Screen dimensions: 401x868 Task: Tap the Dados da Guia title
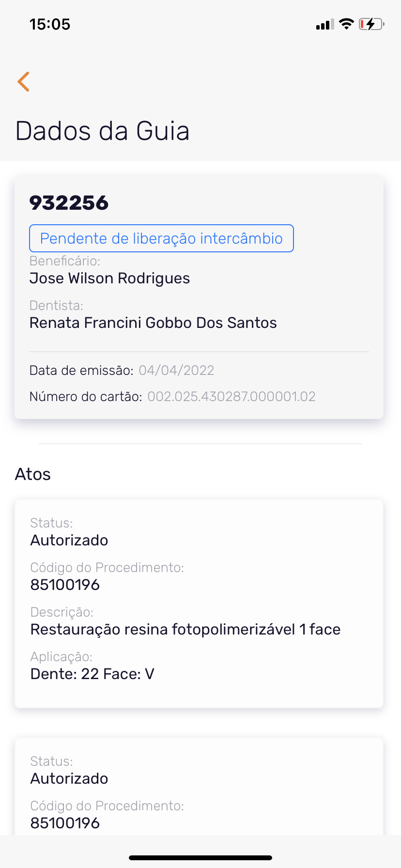tap(102, 131)
